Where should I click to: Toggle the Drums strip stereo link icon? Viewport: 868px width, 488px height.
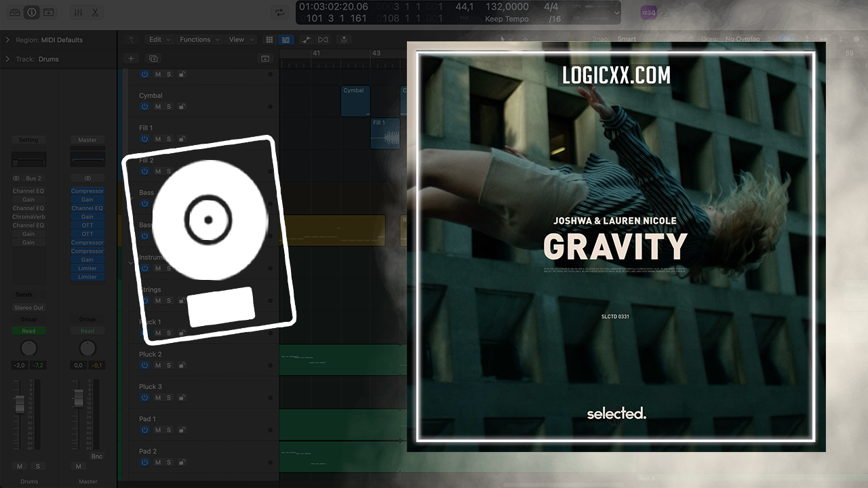[x=16, y=178]
